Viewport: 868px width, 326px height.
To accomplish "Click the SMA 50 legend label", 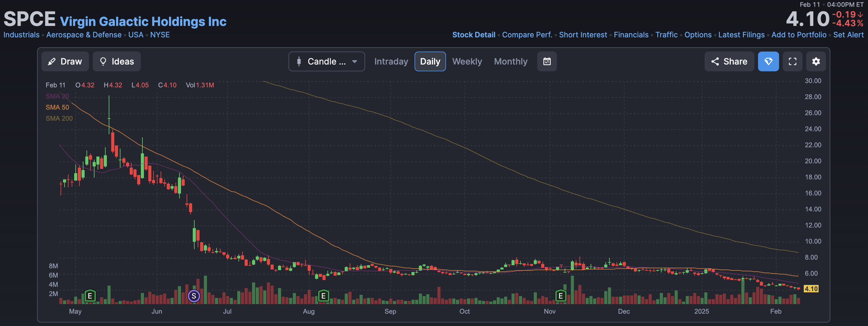I will pos(57,107).
